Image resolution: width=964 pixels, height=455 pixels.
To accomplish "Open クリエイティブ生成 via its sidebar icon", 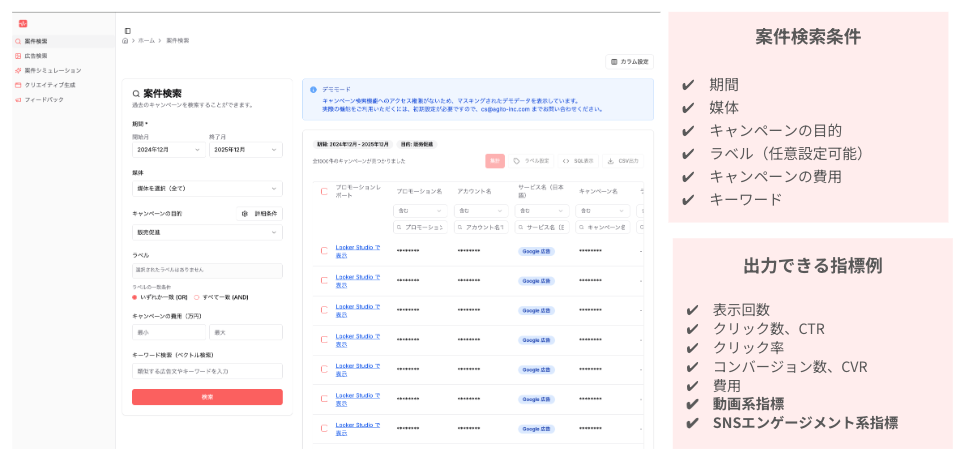I will tap(18, 85).
